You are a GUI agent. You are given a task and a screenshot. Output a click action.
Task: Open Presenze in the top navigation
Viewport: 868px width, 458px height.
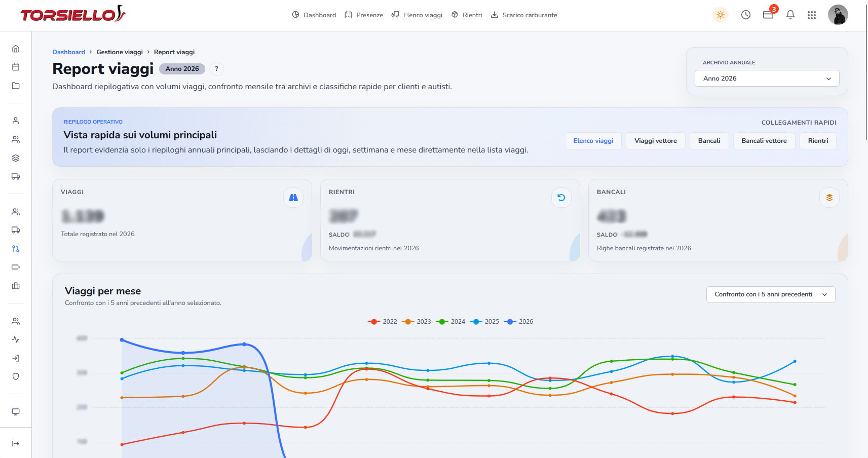[x=364, y=15]
